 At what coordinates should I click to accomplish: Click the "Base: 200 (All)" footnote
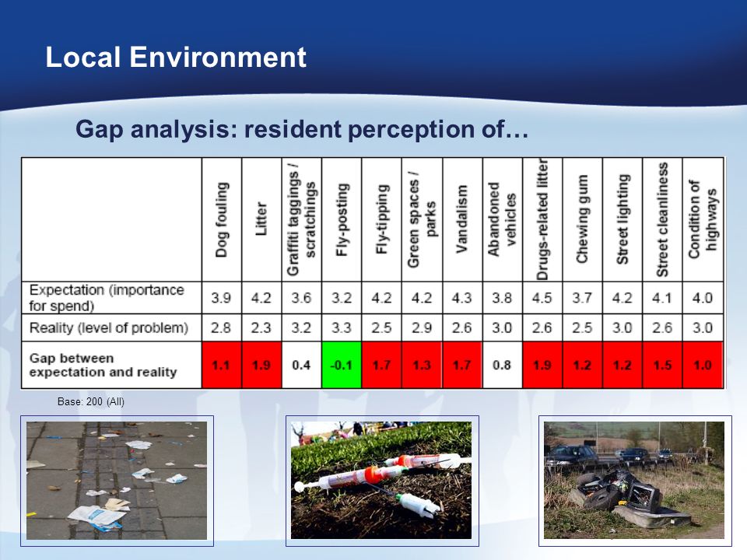91,401
